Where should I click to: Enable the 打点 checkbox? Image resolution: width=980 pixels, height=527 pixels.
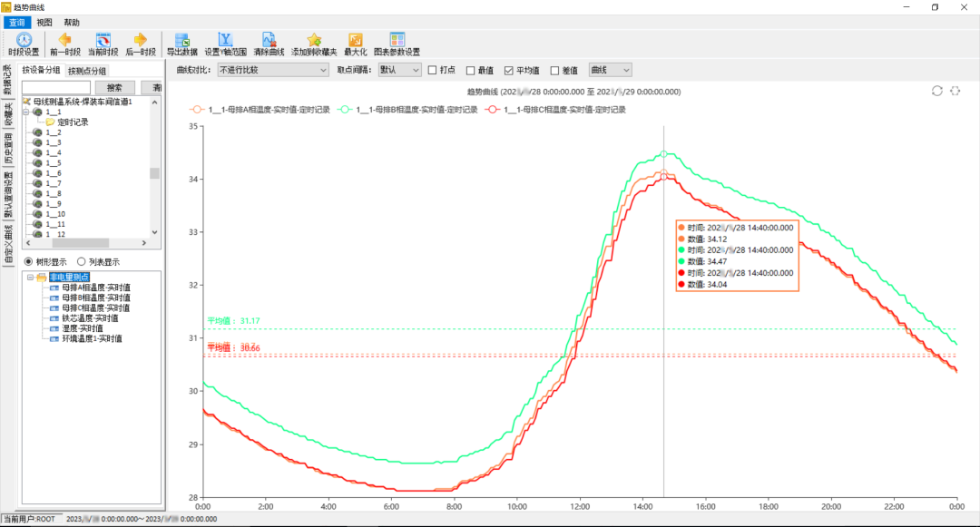coord(433,70)
